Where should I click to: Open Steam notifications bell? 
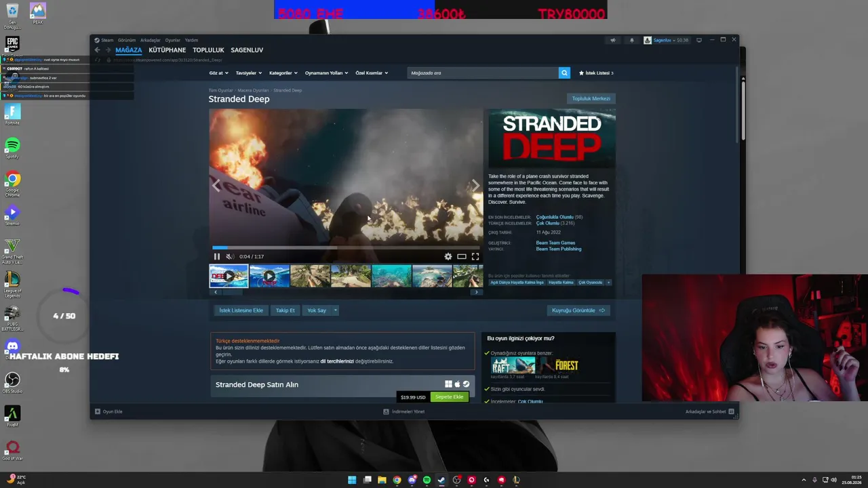click(631, 40)
